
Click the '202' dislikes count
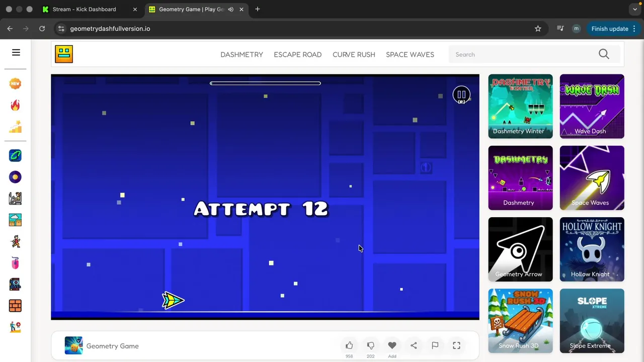(x=371, y=356)
